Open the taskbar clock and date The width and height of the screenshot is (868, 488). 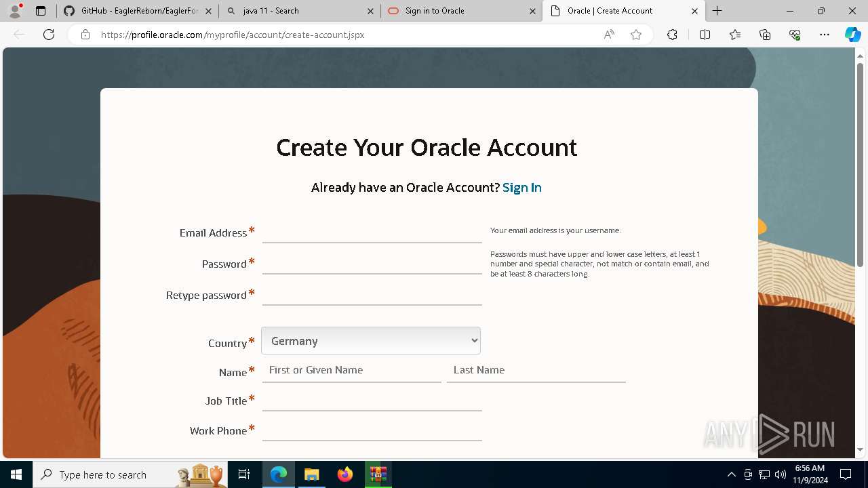[x=810, y=474]
